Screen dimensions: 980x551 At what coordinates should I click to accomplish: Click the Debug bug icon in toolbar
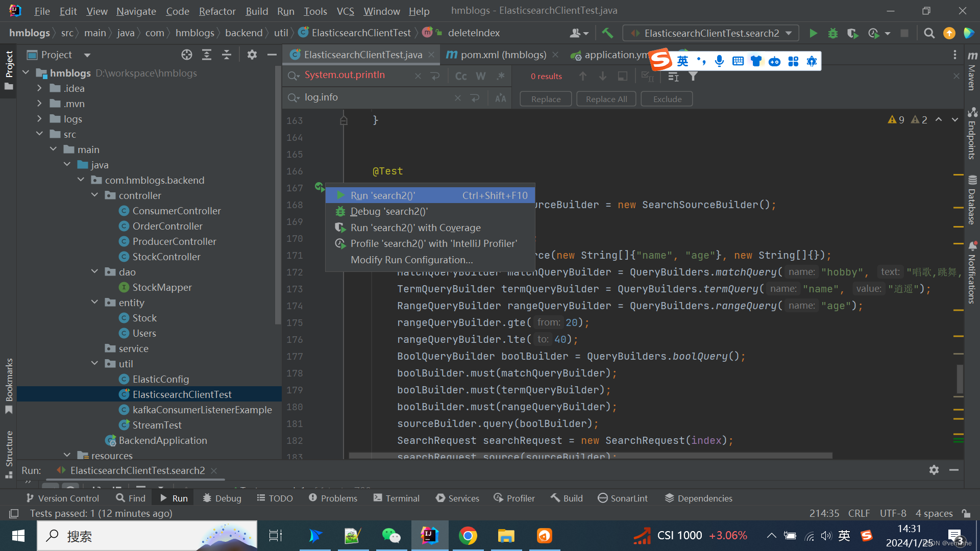click(833, 33)
